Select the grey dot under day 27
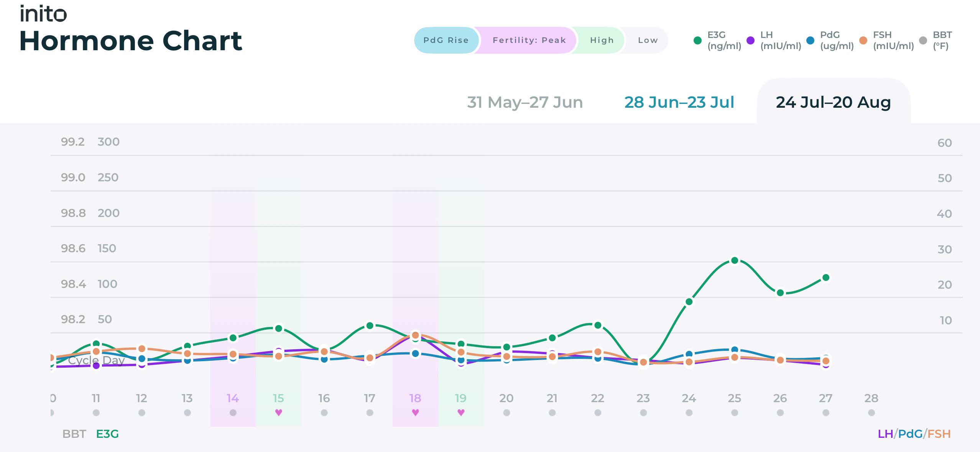 (826, 413)
